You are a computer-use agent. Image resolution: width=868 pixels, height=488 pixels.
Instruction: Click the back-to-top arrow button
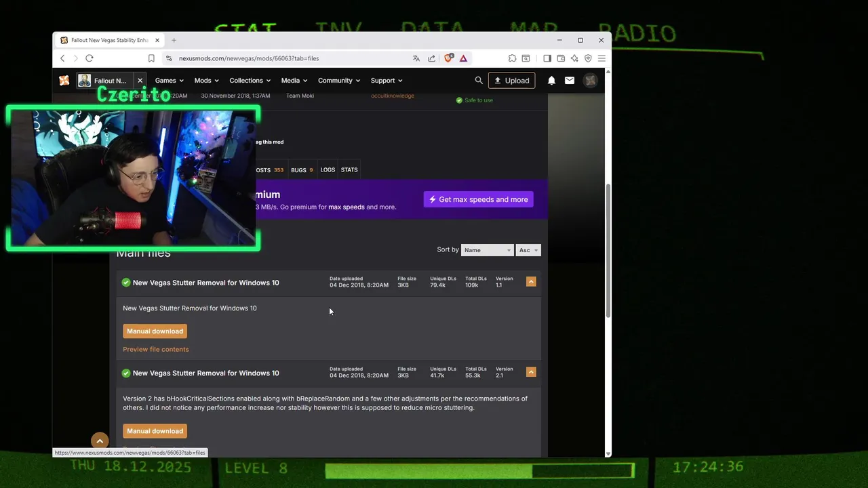click(x=100, y=441)
